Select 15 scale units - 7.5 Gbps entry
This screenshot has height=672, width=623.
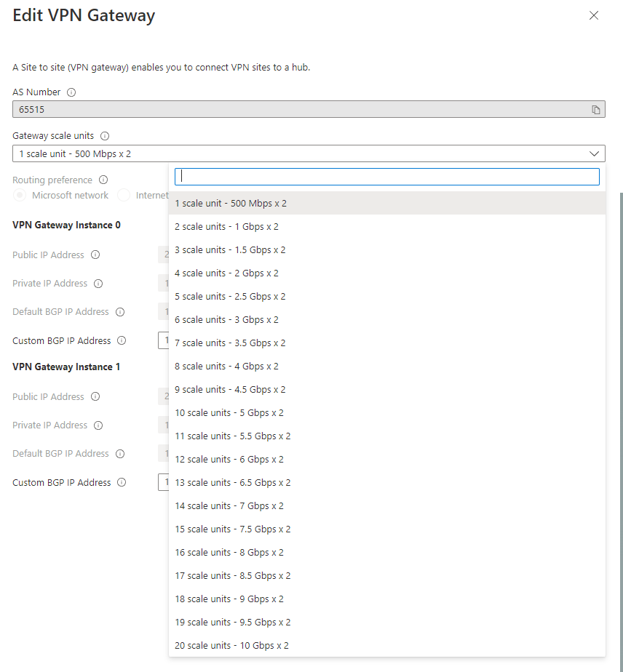click(x=387, y=529)
